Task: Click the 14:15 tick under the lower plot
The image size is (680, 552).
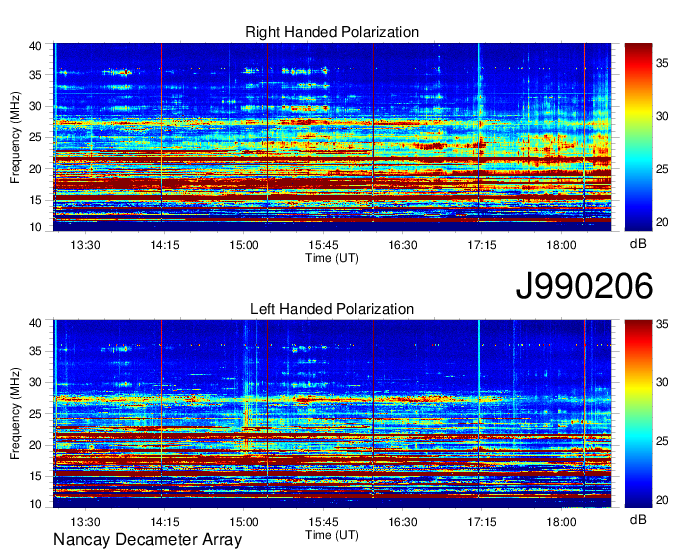Action: tap(164, 522)
